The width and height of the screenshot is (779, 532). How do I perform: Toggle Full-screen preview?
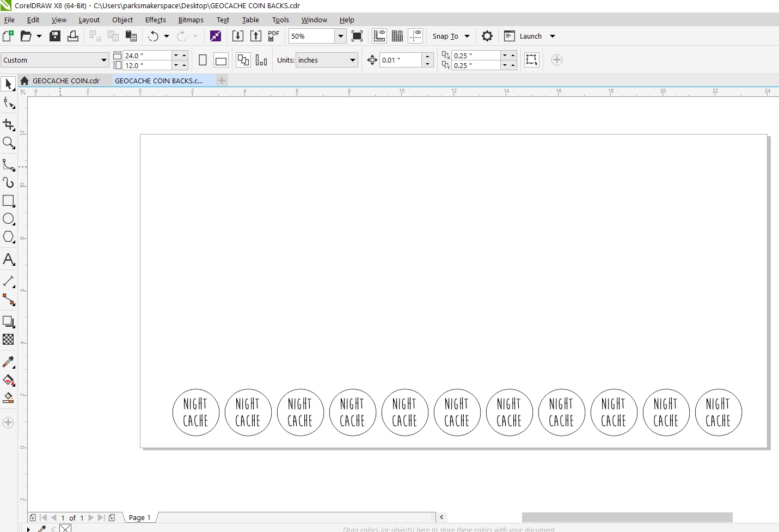click(x=357, y=36)
